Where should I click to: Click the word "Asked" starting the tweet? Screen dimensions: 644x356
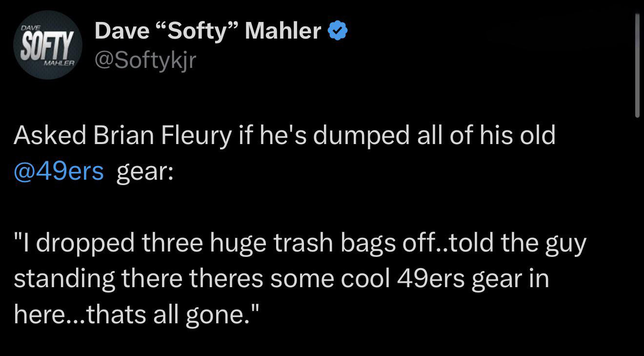[x=50, y=135]
